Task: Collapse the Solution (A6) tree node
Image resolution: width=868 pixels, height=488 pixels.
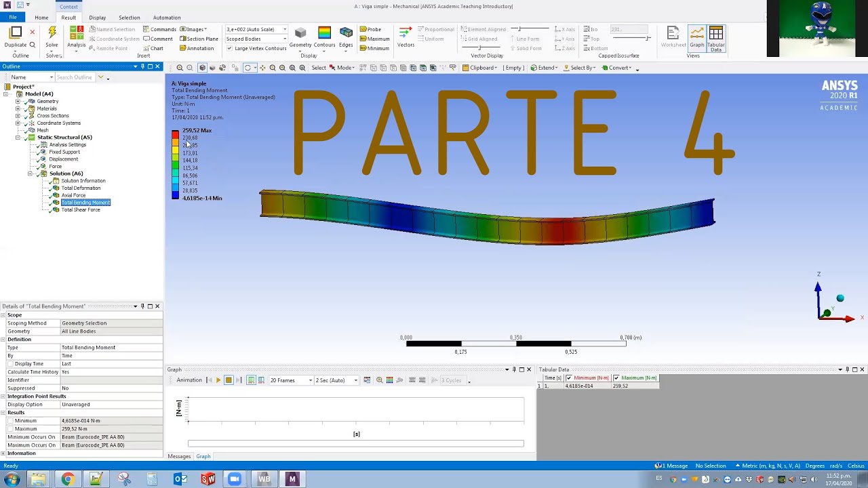Action: tap(31, 174)
